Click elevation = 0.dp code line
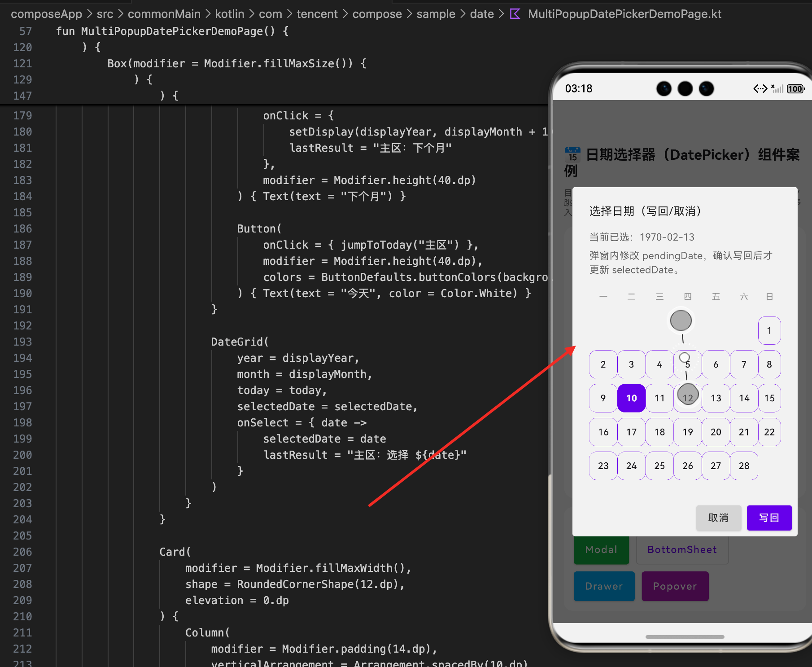 point(237,600)
